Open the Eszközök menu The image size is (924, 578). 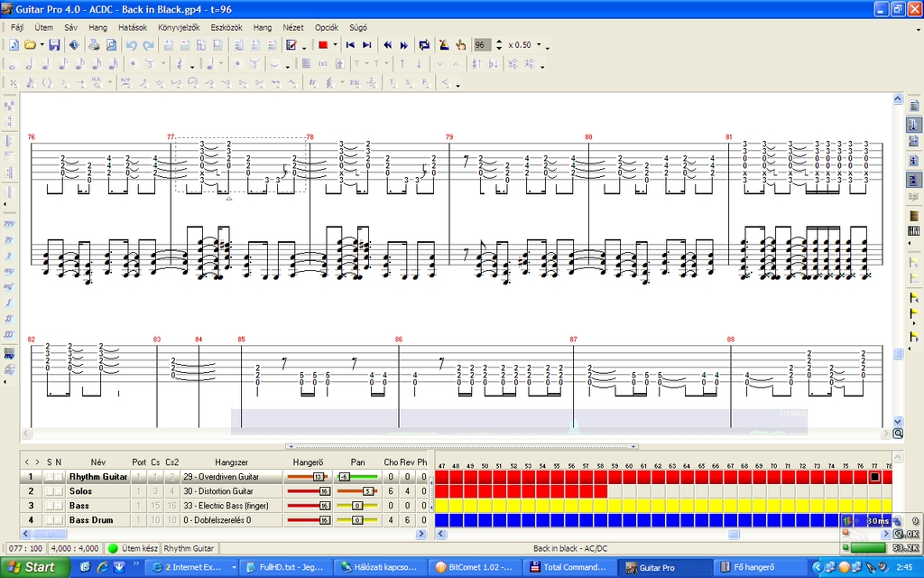coord(226,27)
